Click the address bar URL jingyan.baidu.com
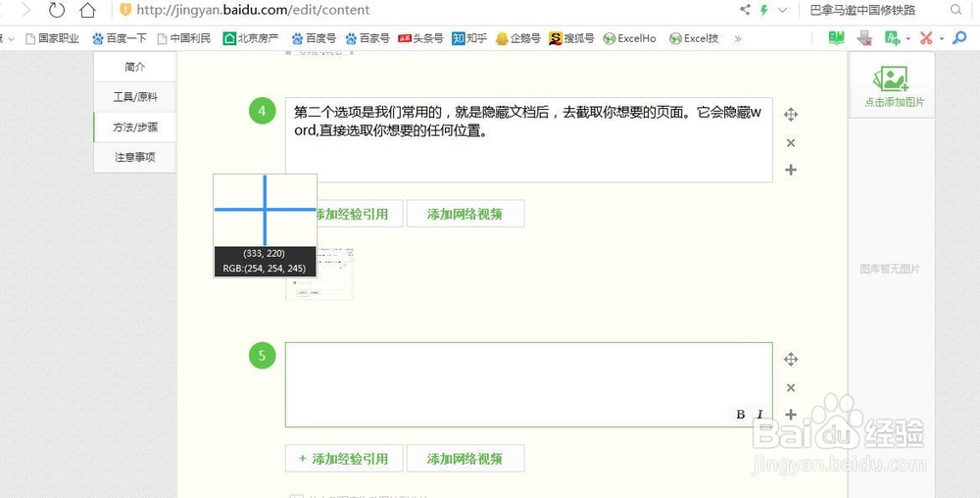Image resolution: width=980 pixels, height=498 pixels. coord(253,10)
